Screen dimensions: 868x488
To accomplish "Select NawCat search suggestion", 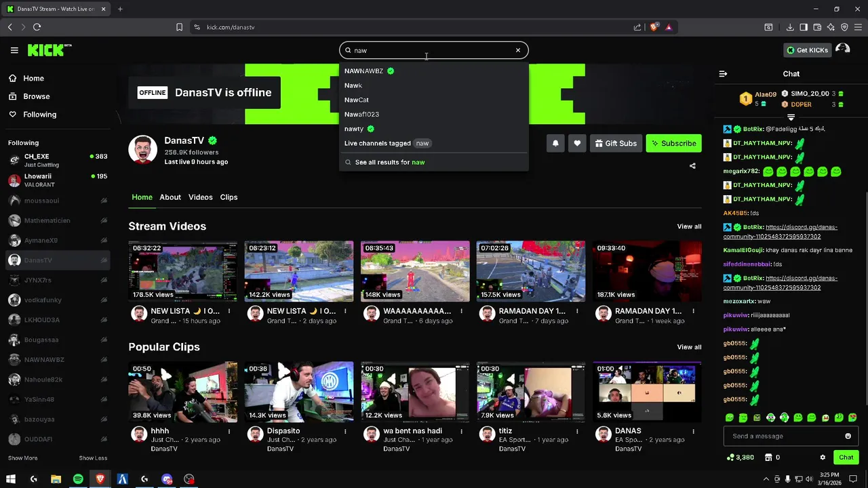I will pos(434,100).
